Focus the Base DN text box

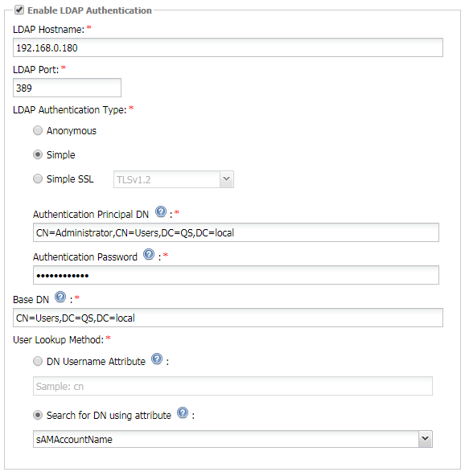228,318
